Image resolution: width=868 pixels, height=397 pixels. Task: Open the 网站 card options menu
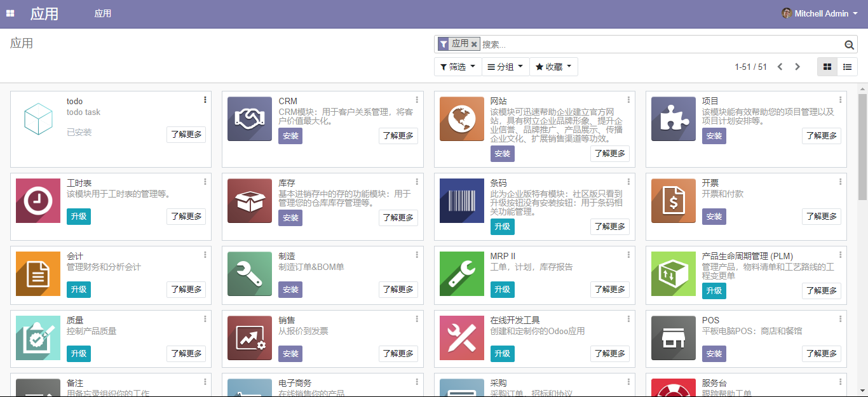coord(628,100)
